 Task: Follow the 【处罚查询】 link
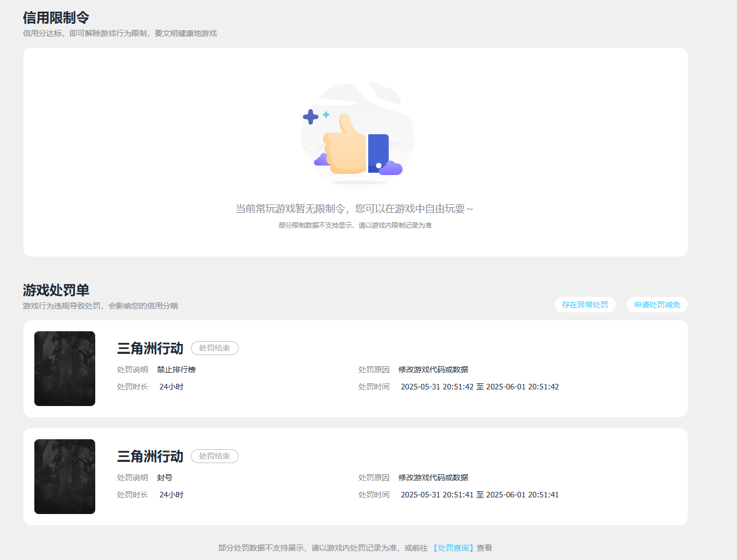tap(452, 548)
